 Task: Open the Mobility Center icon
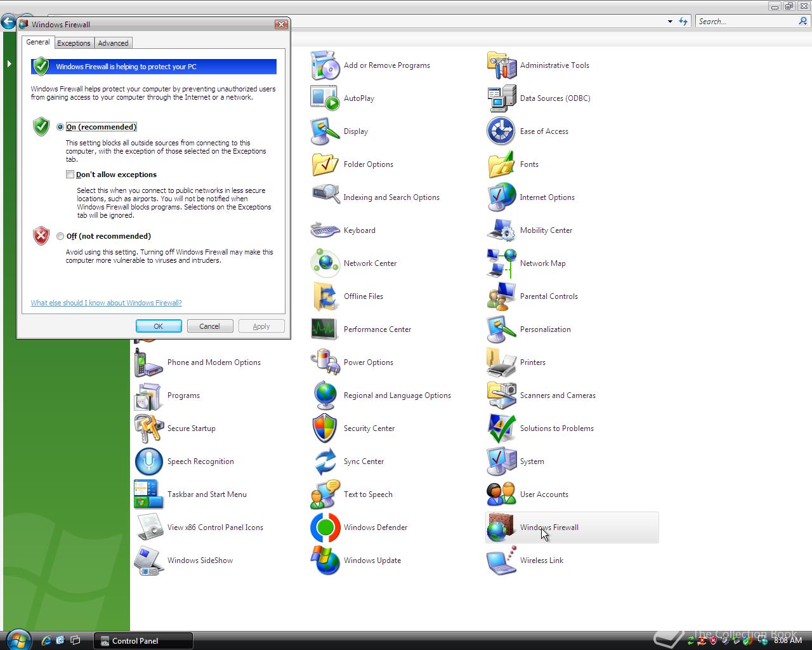point(501,230)
